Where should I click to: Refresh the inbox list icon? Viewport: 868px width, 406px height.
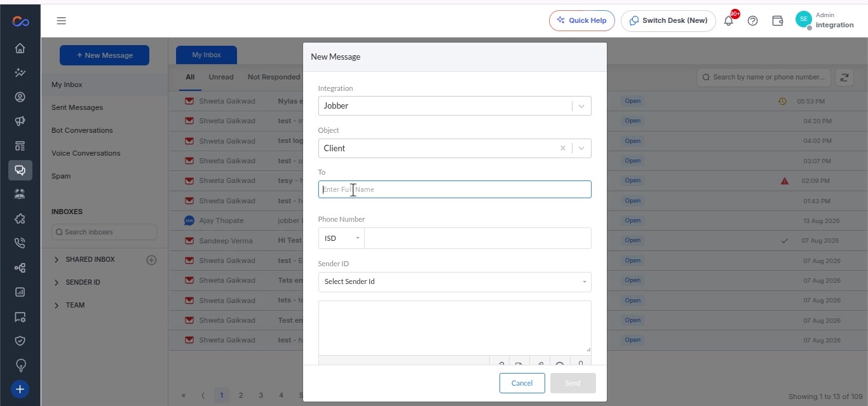pos(844,78)
